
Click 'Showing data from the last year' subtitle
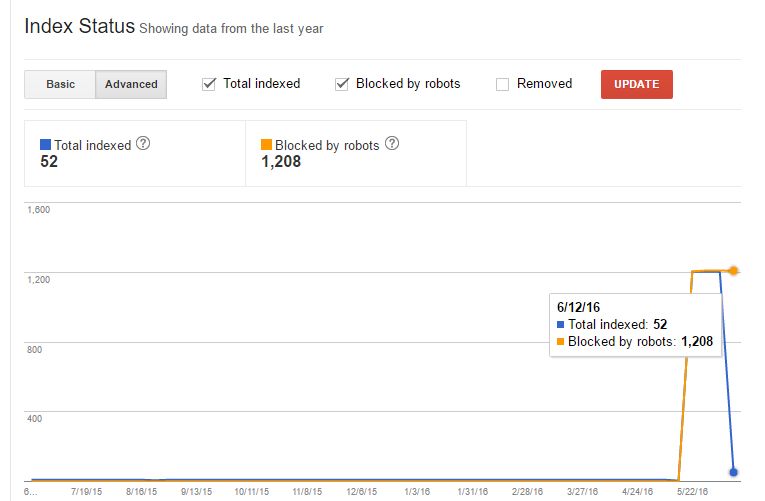coord(231,29)
